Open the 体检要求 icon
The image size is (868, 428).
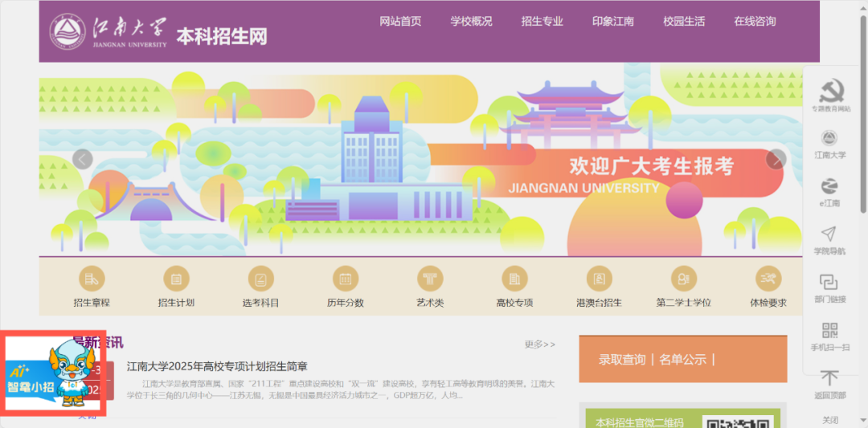(768, 279)
